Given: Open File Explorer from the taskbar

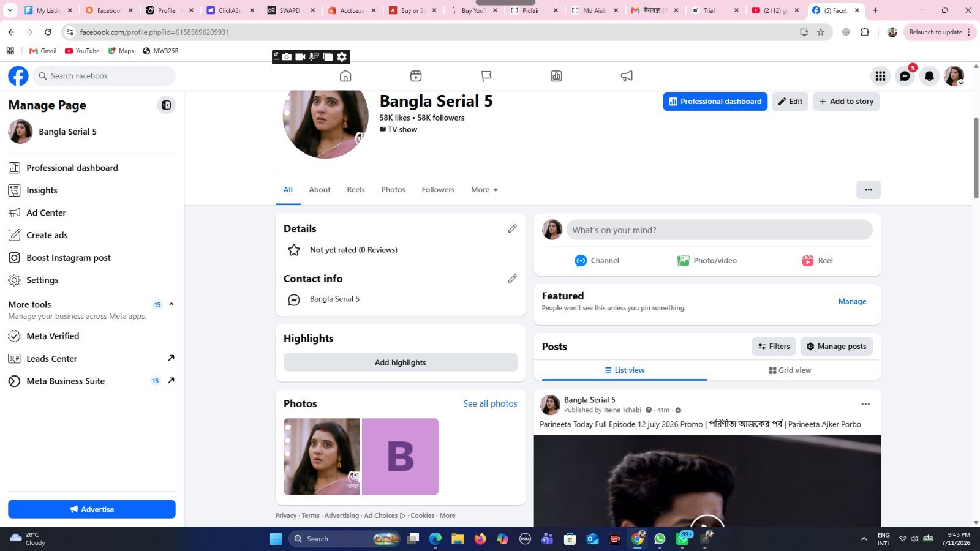Looking at the screenshot, I should tap(458, 539).
